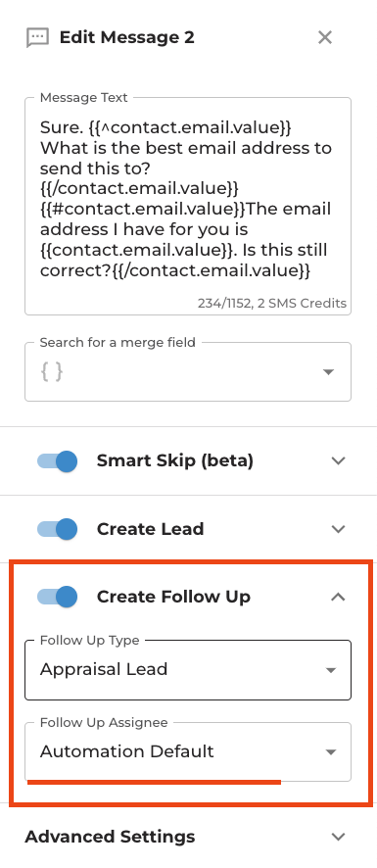Expand the Create Lead section chevron

click(338, 529)
